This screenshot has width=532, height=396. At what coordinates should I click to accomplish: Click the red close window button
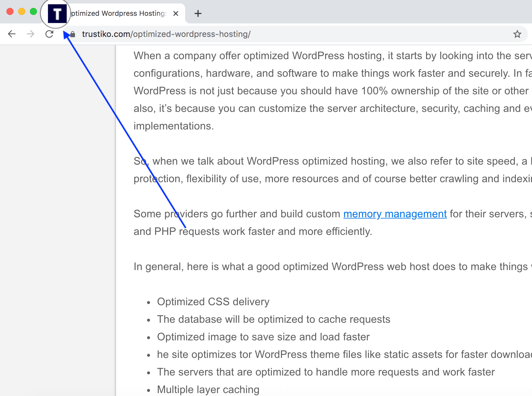click(10, 12)
